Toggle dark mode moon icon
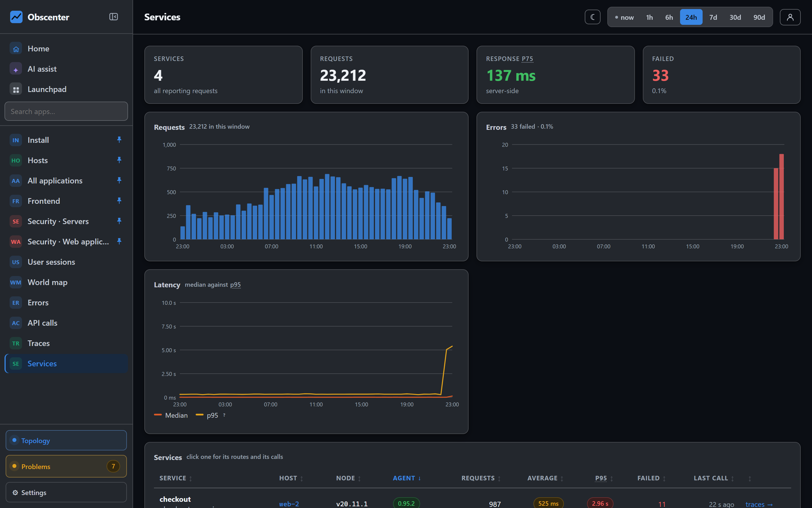The image size is (812, 508). click(593, 17)
